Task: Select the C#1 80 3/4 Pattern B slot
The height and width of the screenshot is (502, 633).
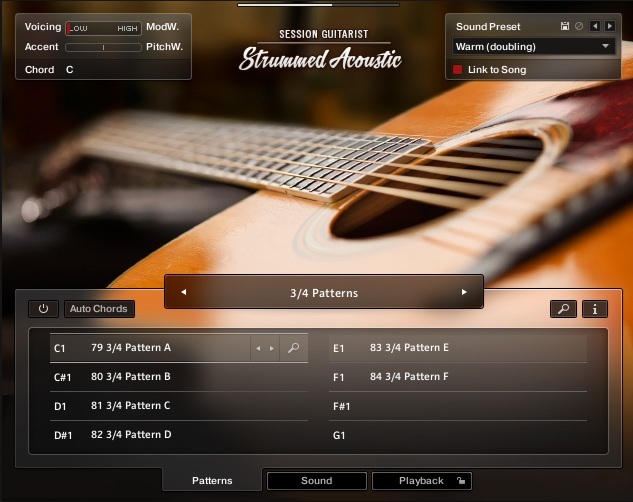Action: click(178, 377)
